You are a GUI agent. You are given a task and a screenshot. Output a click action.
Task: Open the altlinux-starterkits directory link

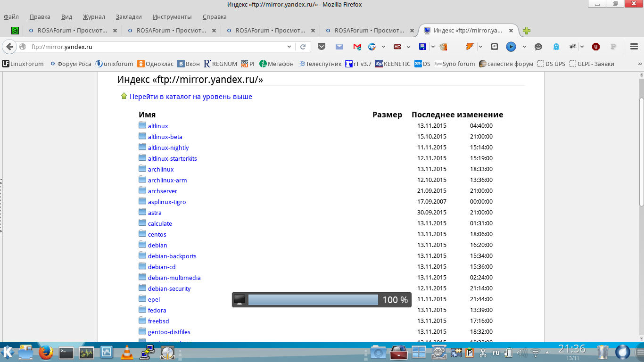tap(173, 158)
